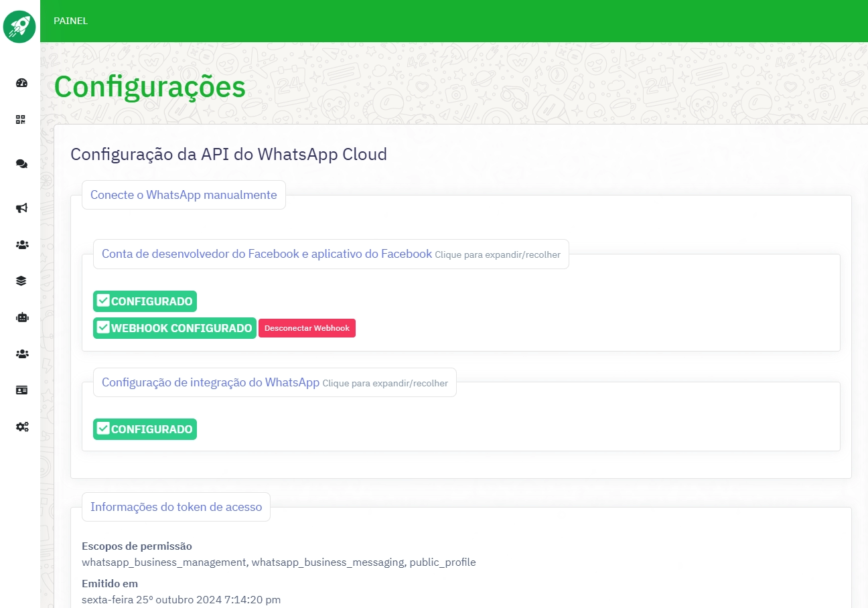
Task: Open the chatbot robot icon in sidebar
Action: click(21, 318)
